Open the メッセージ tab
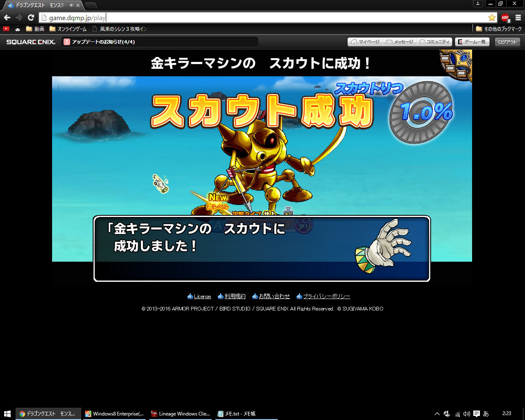 [399, 42]
